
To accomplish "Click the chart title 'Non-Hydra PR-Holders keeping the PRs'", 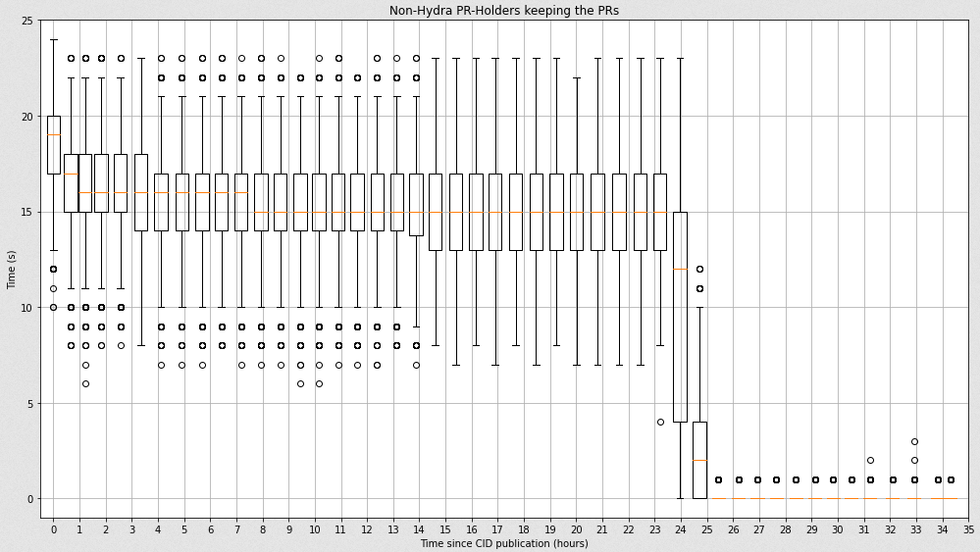I will coord(504,10).
